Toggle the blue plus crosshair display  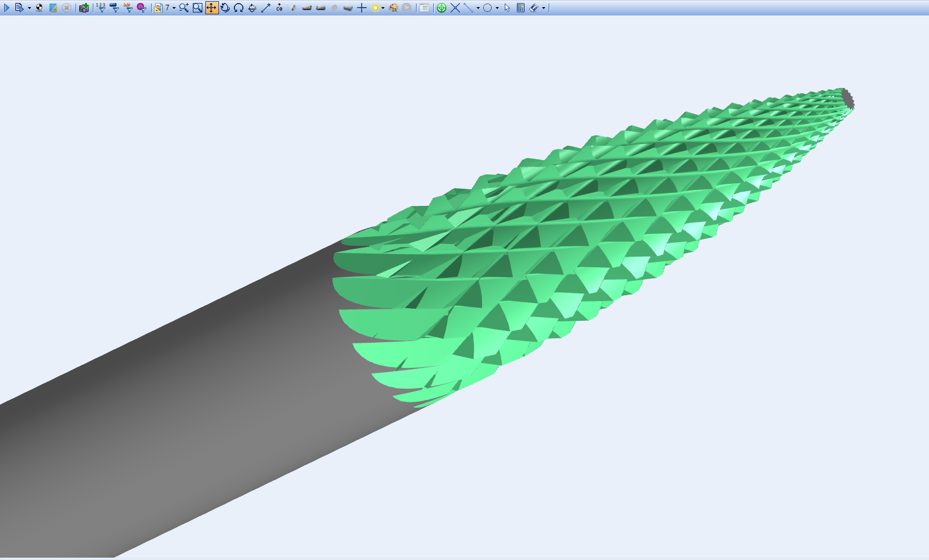pos(361,8)
